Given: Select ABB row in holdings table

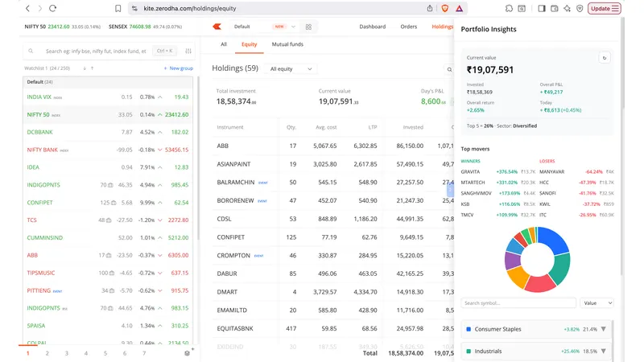Looking at the screenshot, I should pos(332,146).
